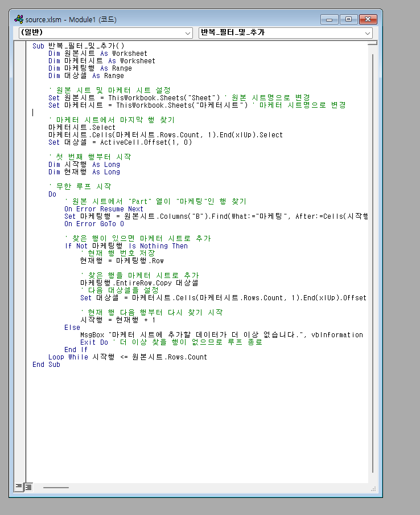Maximize the Module1 code window
Screen dimensions: 420x515
pyautogui.click(x=349, y=19)
